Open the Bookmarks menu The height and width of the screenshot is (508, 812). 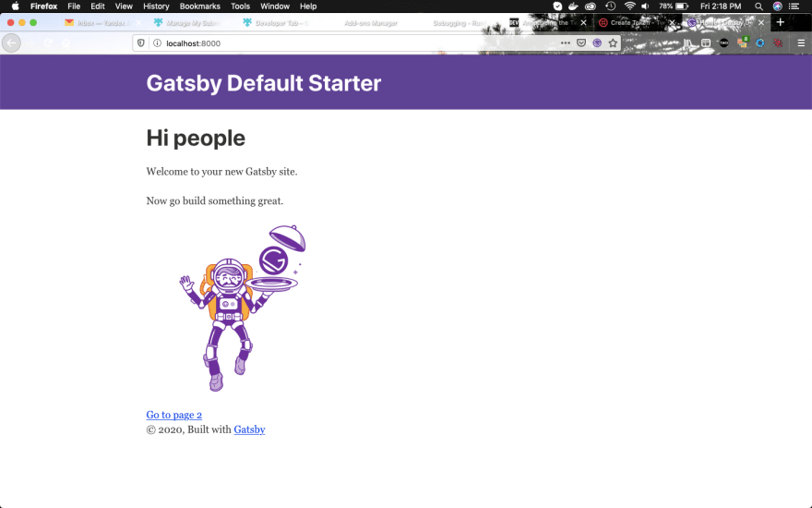[x=200, y=6]
